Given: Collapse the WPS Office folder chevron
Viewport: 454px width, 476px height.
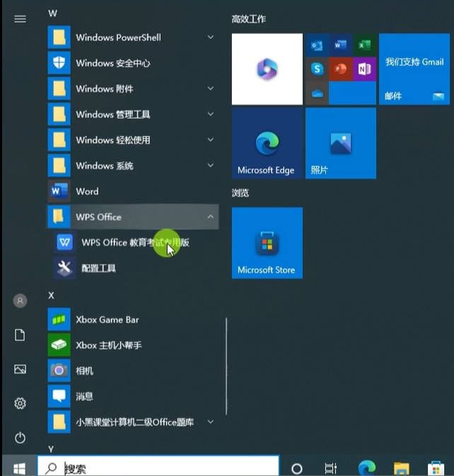Looking at the screenshot, I should (x=210, y=216).
